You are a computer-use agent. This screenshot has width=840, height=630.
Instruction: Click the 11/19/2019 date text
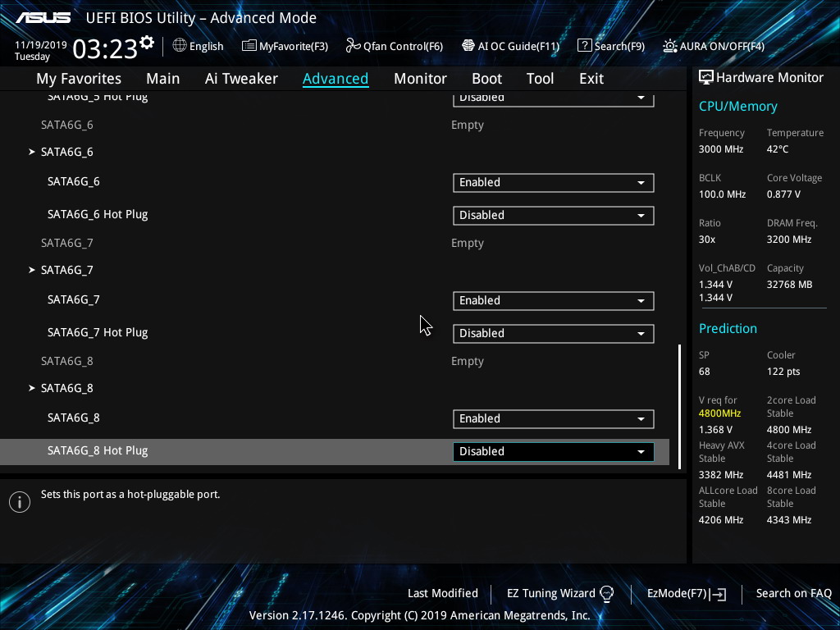click(x=41, y=45)
